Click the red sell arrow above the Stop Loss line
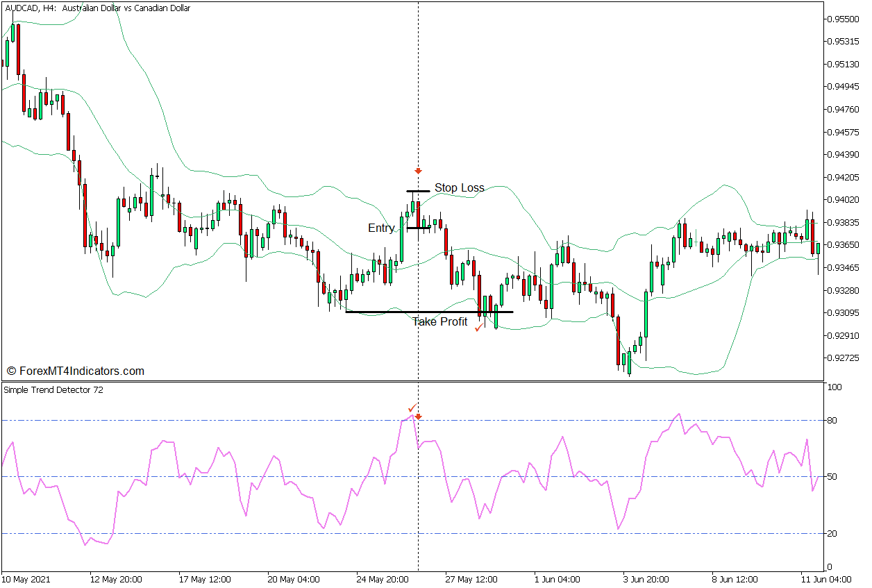The height and width of the screenshot is (588, 872). (417, 170)
